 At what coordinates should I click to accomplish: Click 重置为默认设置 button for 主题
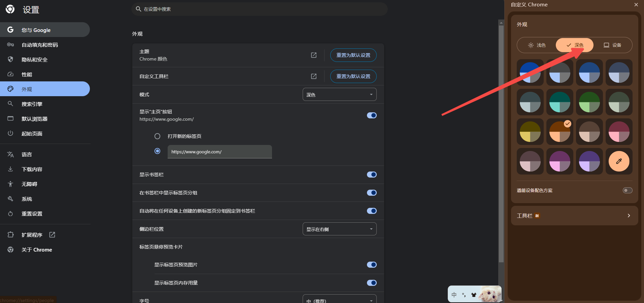[x=353, y=55]
